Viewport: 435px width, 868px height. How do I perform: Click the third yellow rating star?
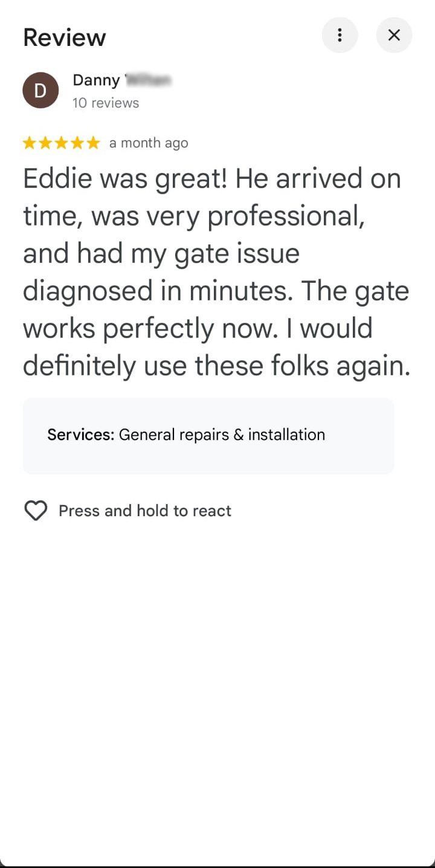(x=61, y=143)
